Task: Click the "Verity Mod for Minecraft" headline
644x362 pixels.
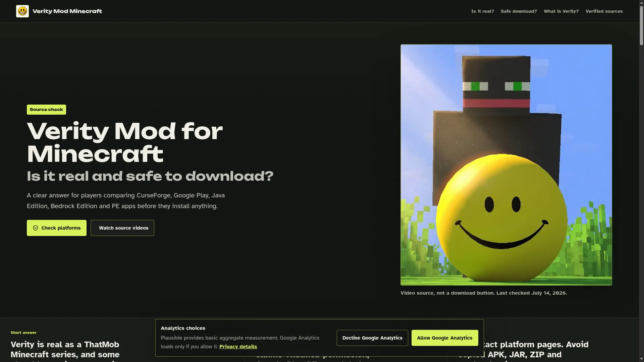Action: pyautogui.click(x=125, y=142)
